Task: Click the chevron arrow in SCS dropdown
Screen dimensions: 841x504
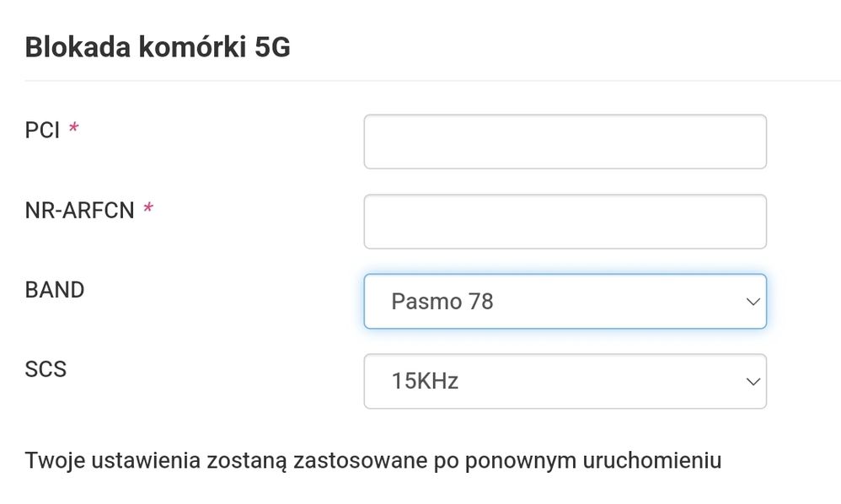Action: [753, 381]
